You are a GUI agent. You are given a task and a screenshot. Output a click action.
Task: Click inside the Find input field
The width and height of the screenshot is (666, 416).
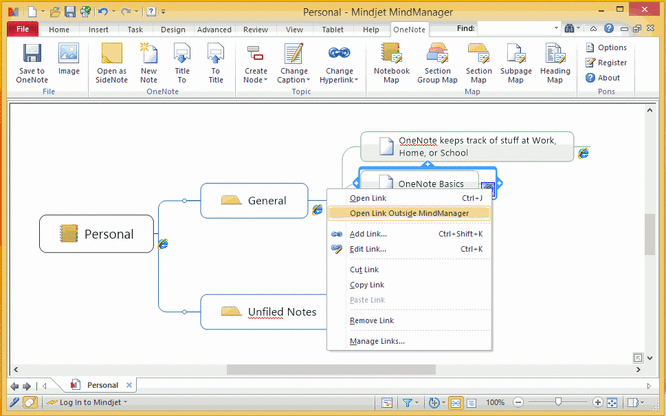514,28
